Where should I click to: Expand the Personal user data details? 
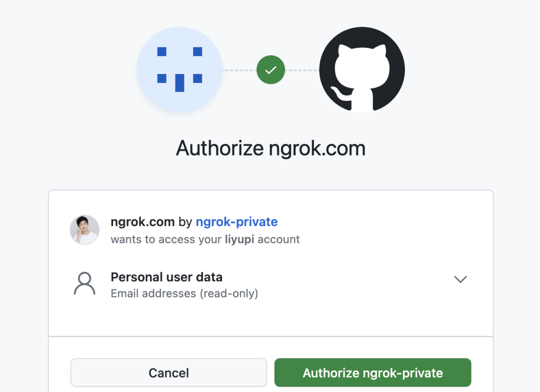click(460, 279)
